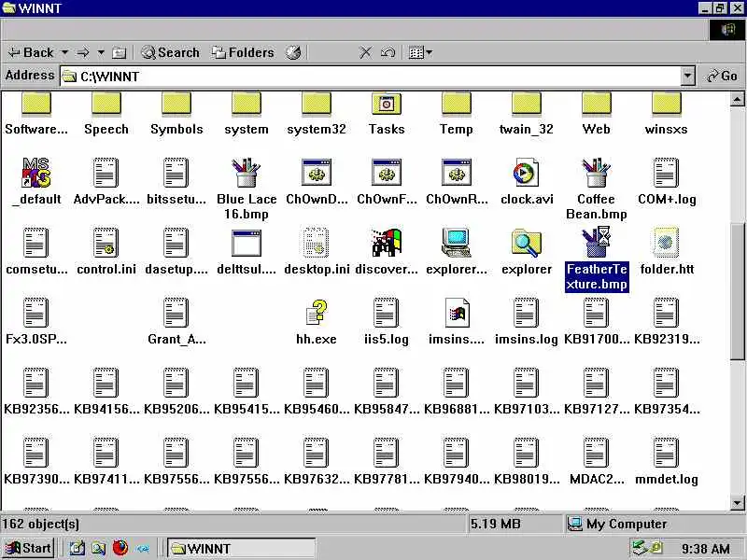Select the FeatherTexture.bmp file
This screenshot has width=747, height=560.
tap(597, 259)
